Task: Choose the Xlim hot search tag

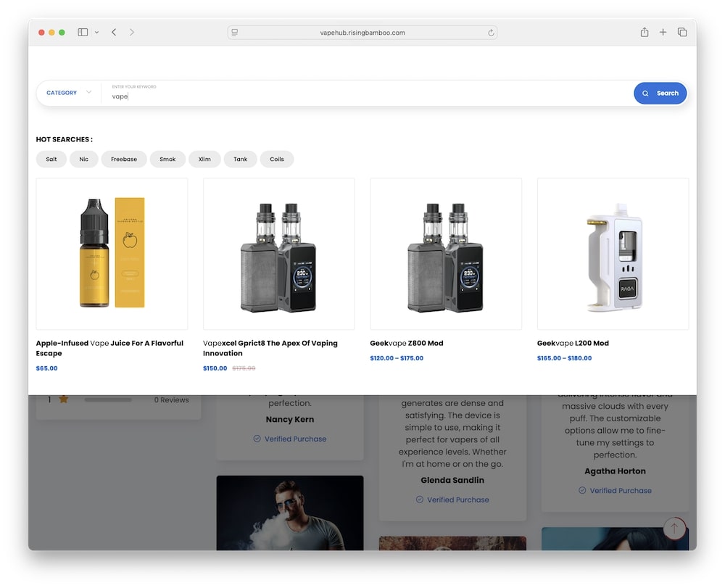Action: (204, 159)
